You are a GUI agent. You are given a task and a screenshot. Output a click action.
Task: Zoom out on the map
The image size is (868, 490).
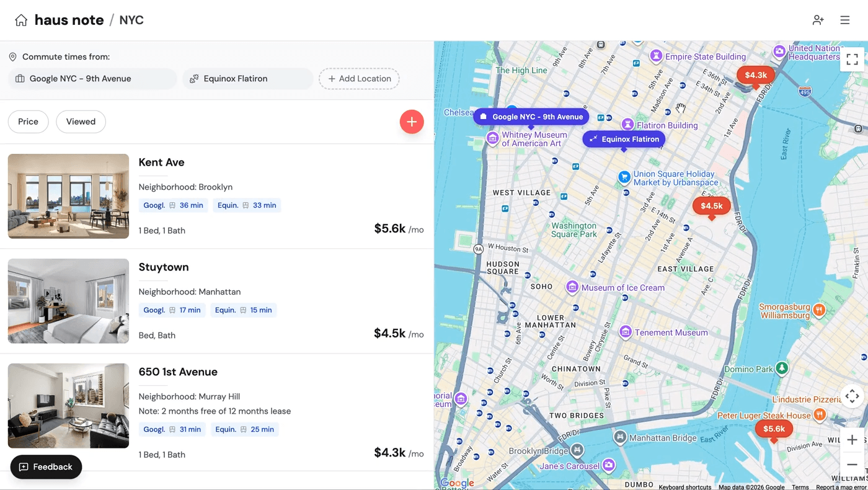coord(852,465)
